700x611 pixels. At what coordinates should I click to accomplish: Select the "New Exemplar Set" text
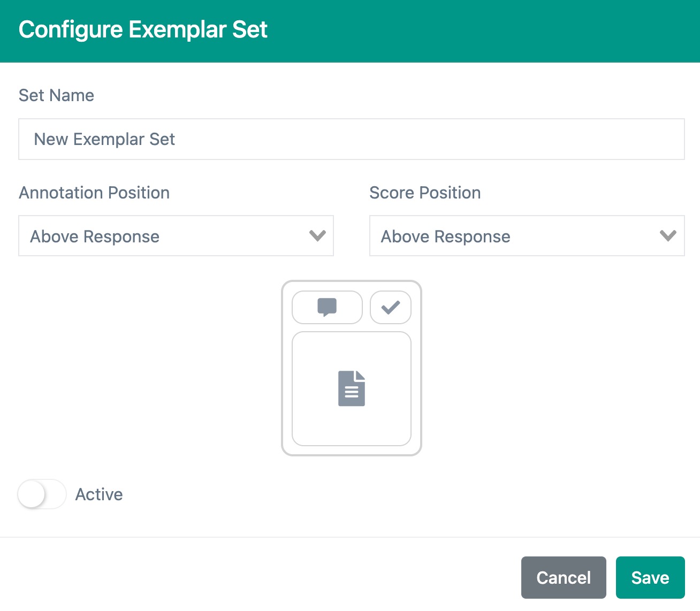click(104, 139)
